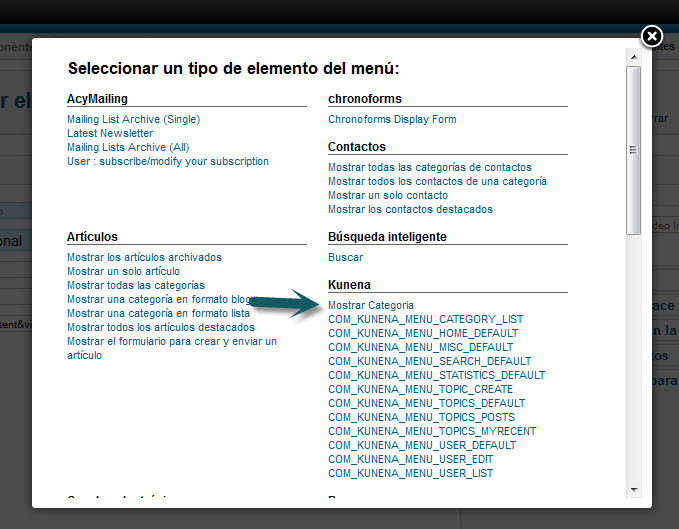
Task: Choose Mostrar un solo contacto
Action: coord(388,195)
